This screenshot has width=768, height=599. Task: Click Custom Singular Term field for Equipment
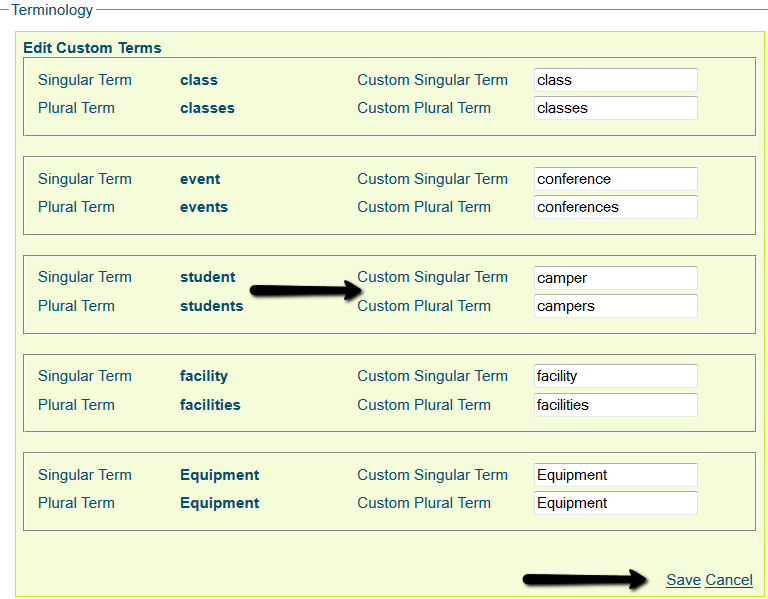(615, 475)
